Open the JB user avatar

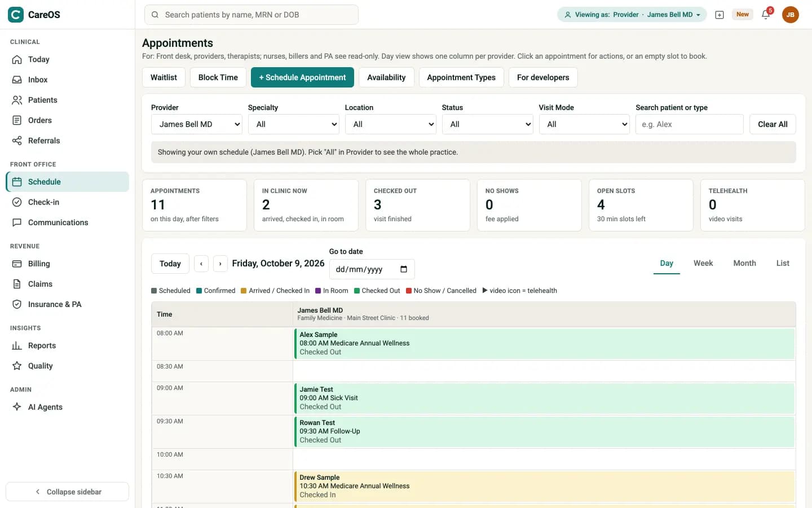[x=791, y=15]
